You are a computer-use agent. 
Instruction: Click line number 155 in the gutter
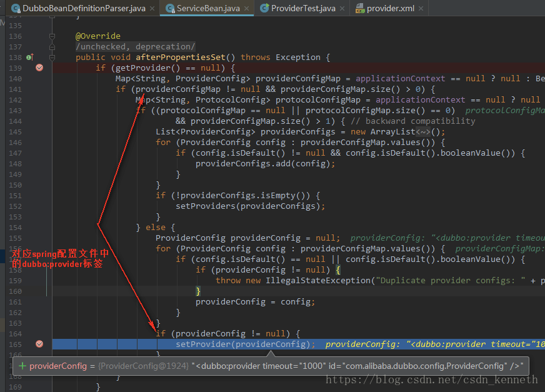click(15, 238)
